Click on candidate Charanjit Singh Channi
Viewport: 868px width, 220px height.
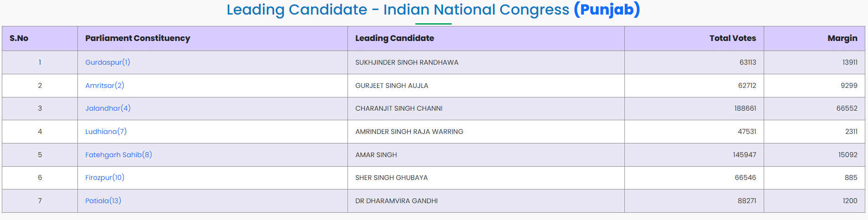(399, 108)
